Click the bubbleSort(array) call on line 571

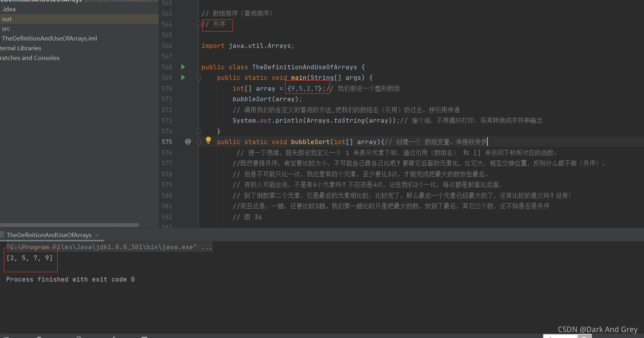267,99
